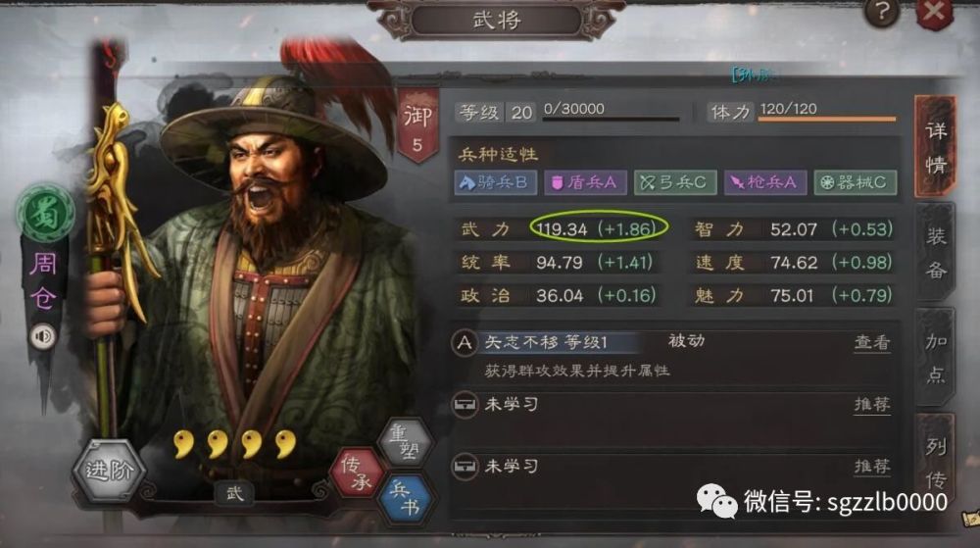980x548 pixels.
Task: Select the 枪兵A spearman aptitude badge
Action: pyautogui.click(x=765, y=182)
